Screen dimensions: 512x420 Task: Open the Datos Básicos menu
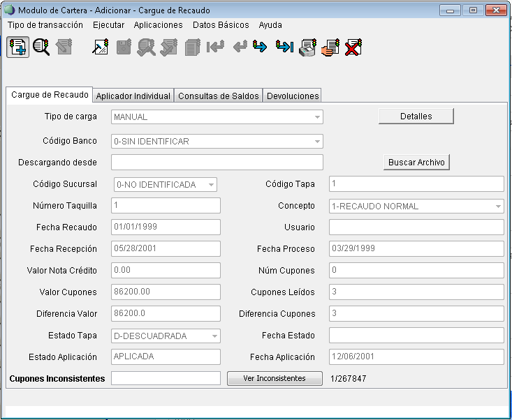point(221,25)
